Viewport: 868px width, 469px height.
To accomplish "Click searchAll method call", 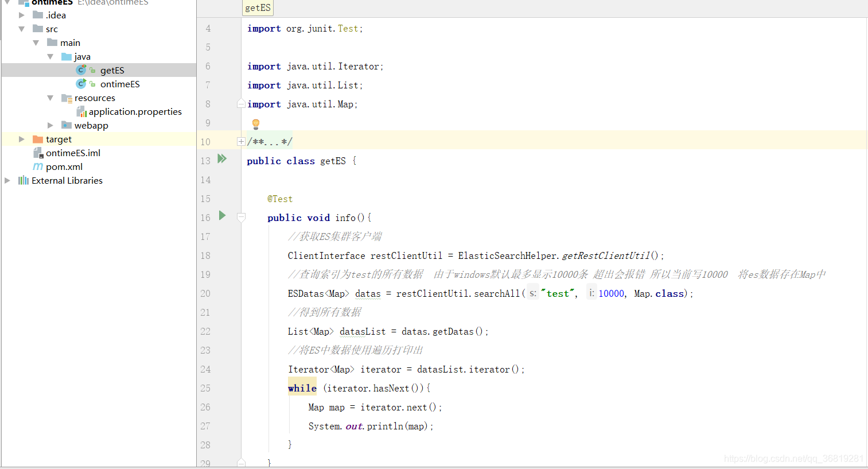I will (497, 293).
